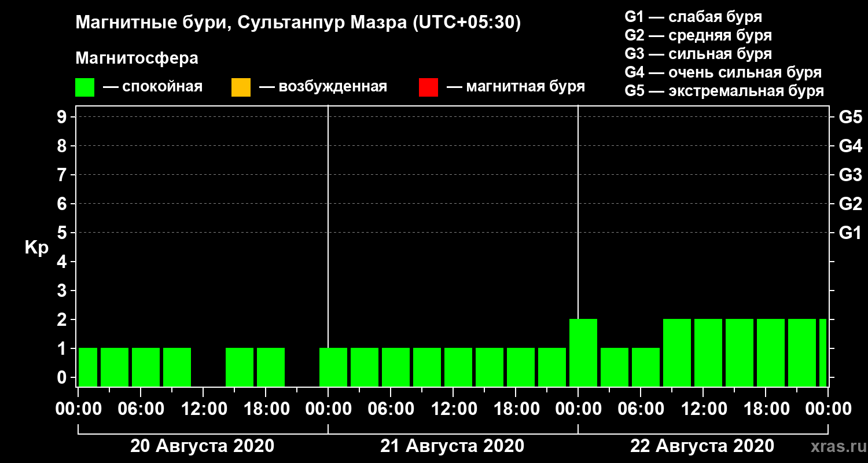Click the 00:00 label starting 20 Августа
This screenshot has height=463, width=868.
[78, 409]
